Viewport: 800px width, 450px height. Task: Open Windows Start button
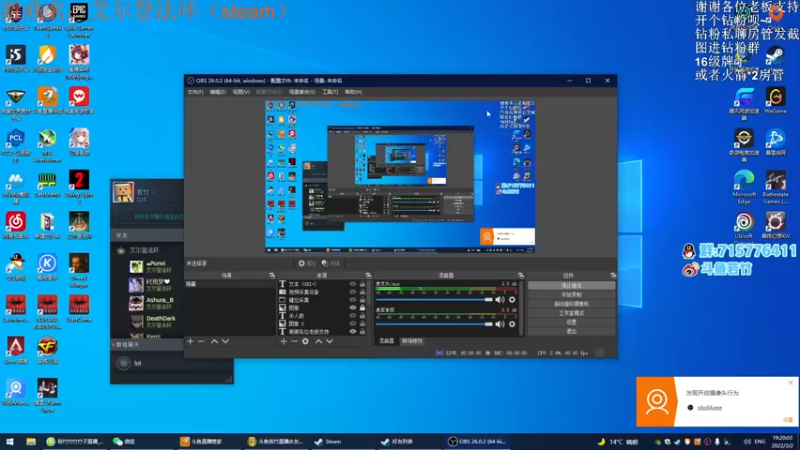pyautogui.click(x=10, y=441)
